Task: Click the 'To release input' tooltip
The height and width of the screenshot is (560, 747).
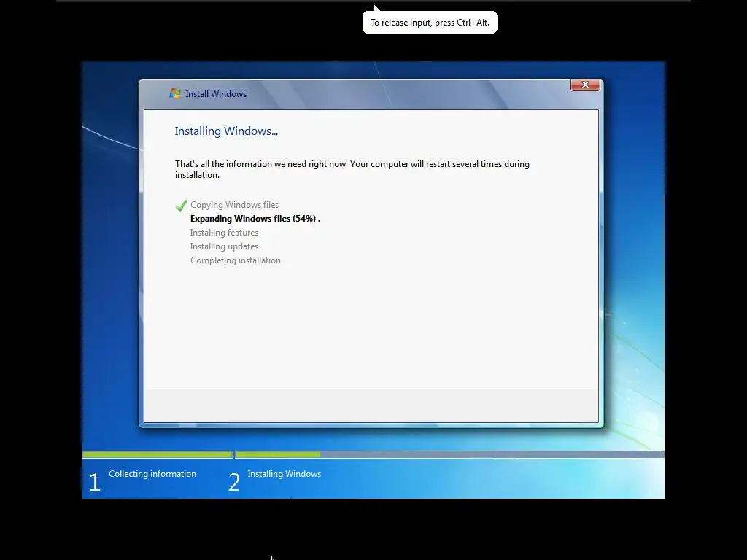Action: [x=430, y=23]
